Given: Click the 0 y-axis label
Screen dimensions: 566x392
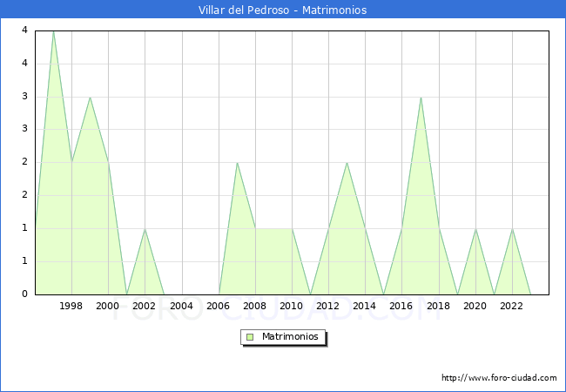Looking at the screenshot, I should point(24,294).
